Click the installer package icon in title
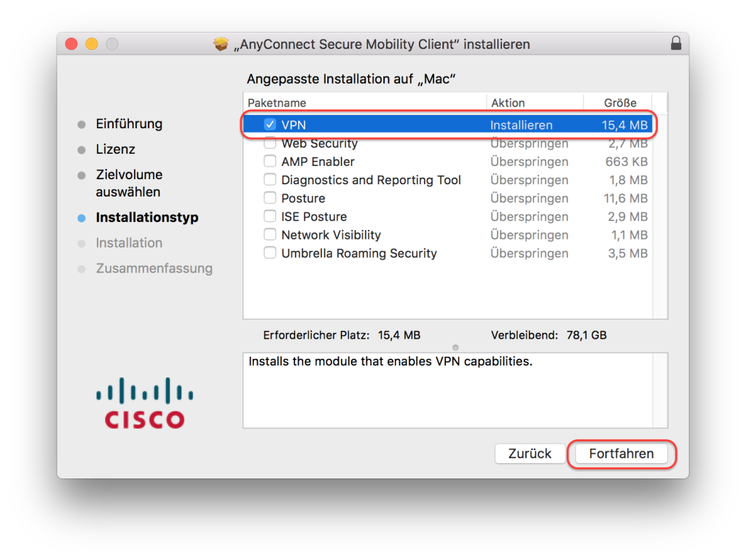 (221, 44)
